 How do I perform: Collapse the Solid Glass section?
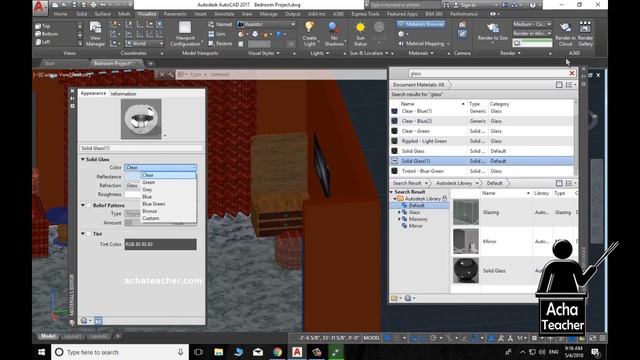[x=83, y=159]
